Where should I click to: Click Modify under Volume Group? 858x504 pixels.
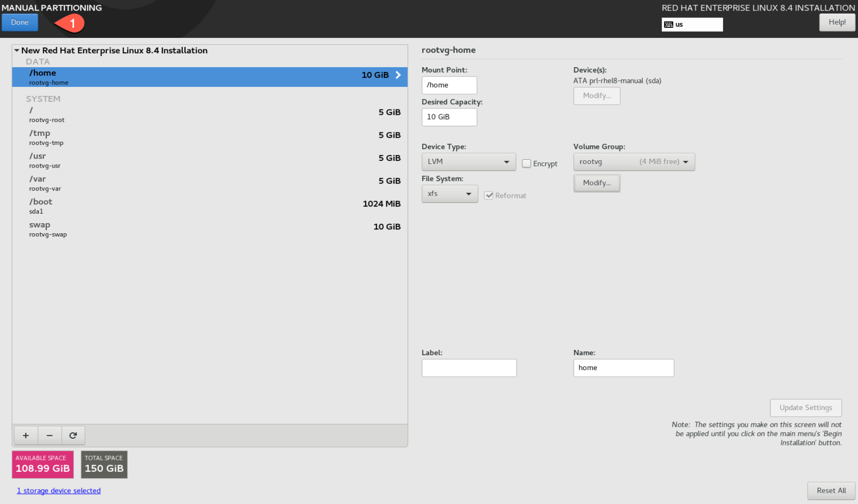pos(597,183)
